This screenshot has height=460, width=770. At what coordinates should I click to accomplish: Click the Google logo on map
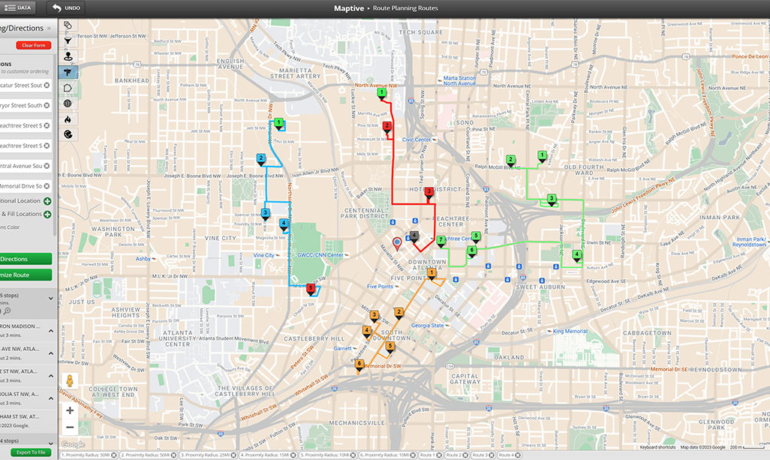click(x=73, y=445)
